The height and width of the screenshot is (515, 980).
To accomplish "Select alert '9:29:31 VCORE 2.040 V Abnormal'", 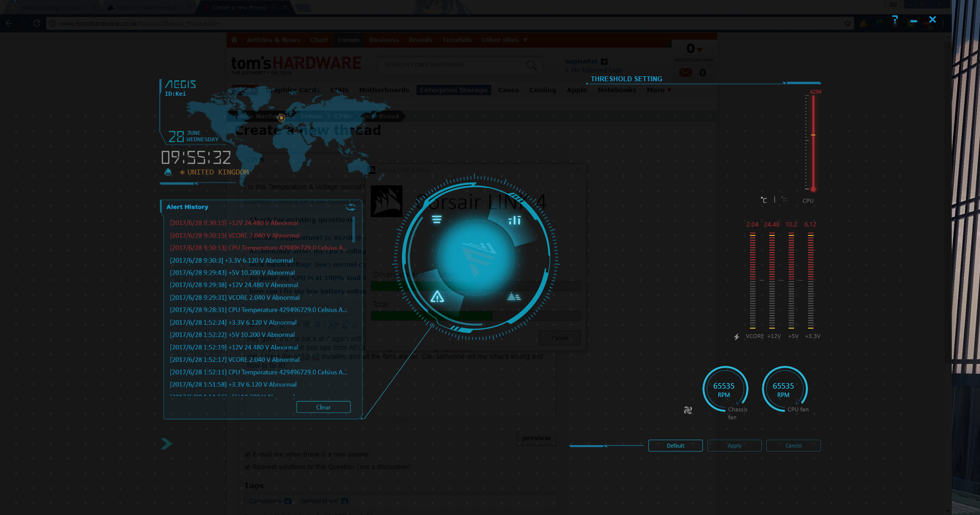I will click(x=234, y=297).
